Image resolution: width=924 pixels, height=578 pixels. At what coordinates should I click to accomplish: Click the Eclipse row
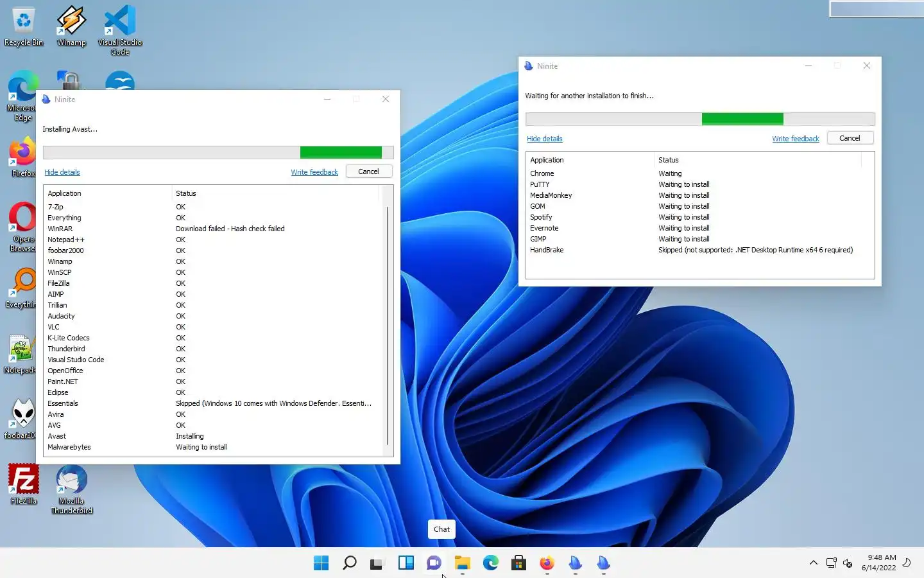(213, 392)
